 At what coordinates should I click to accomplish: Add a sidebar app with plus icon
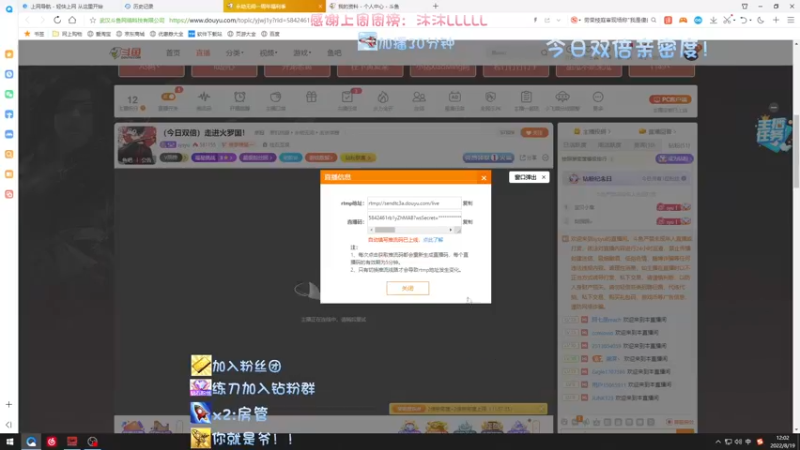pos(9,404)
